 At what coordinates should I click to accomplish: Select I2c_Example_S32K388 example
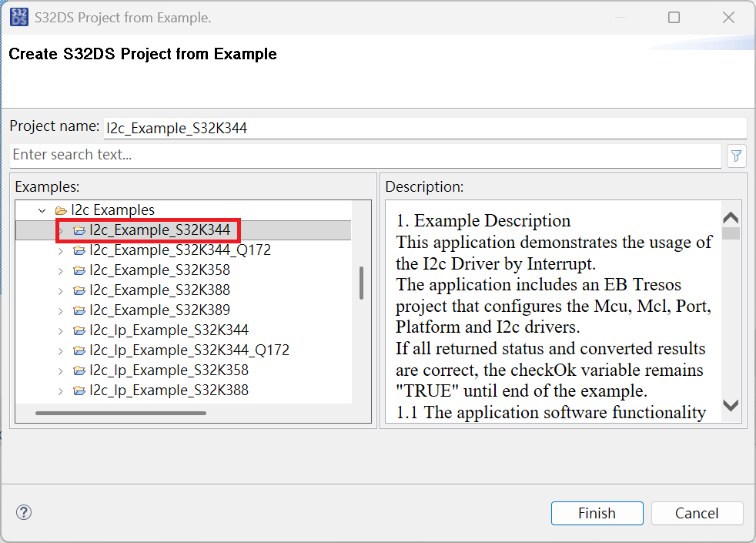click(x=159, y=290)
